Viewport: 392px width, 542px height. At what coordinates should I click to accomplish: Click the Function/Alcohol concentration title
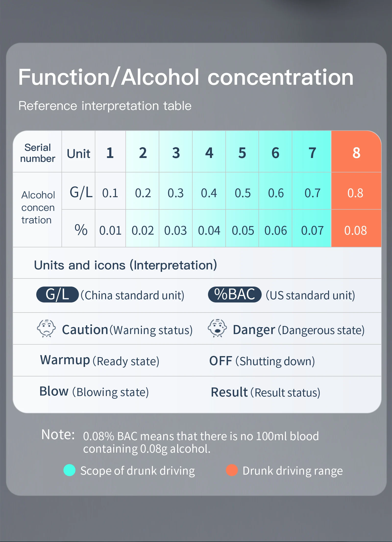[x=186, y=77]
